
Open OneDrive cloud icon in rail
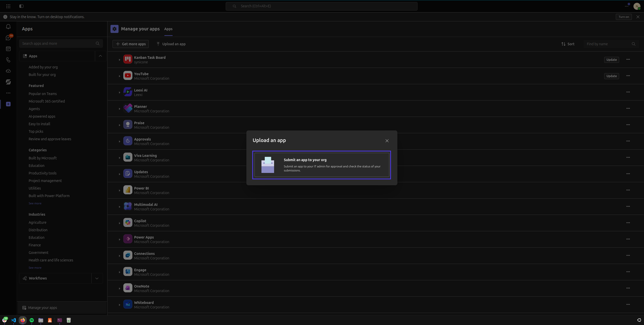8,71
